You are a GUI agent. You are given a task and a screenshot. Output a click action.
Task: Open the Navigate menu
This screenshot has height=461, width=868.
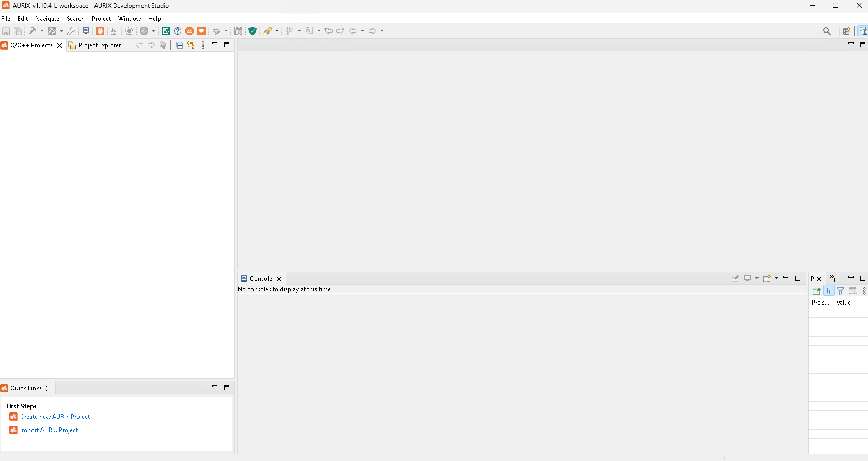[47, 19]
